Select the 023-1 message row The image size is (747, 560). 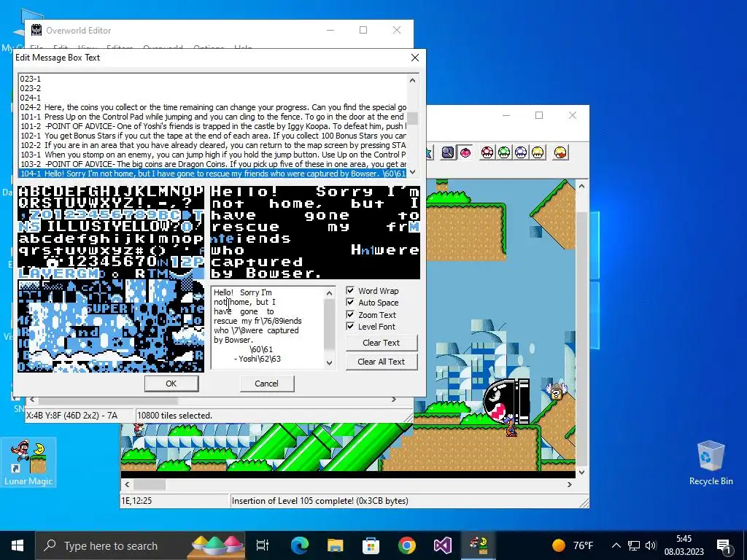pyautogui.click(x=212, y=79)
